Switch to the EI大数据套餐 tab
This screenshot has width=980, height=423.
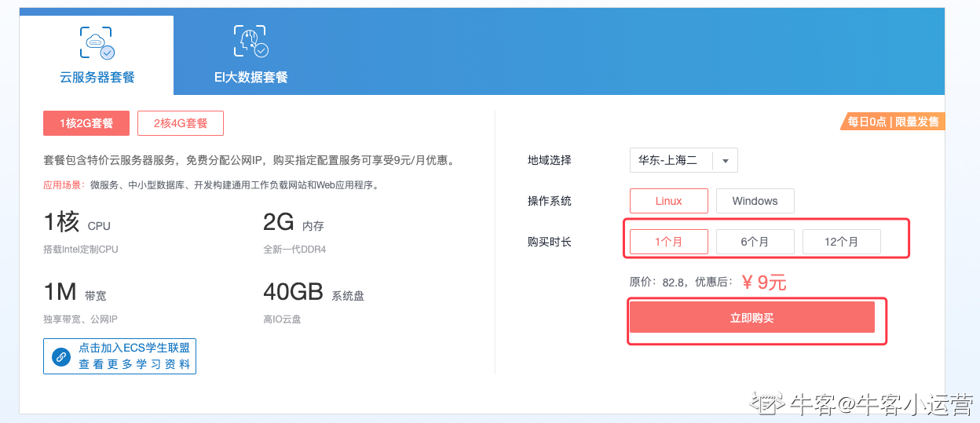pos(250,55)
